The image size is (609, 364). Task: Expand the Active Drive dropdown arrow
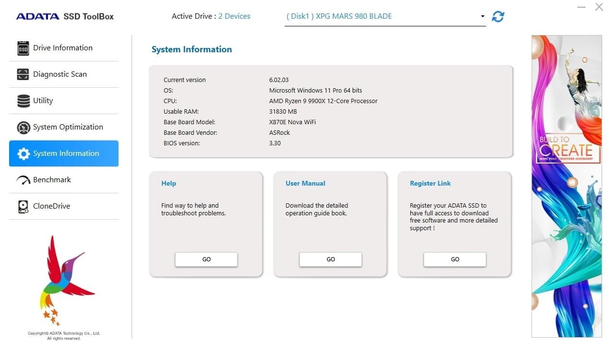click(482, 16)
